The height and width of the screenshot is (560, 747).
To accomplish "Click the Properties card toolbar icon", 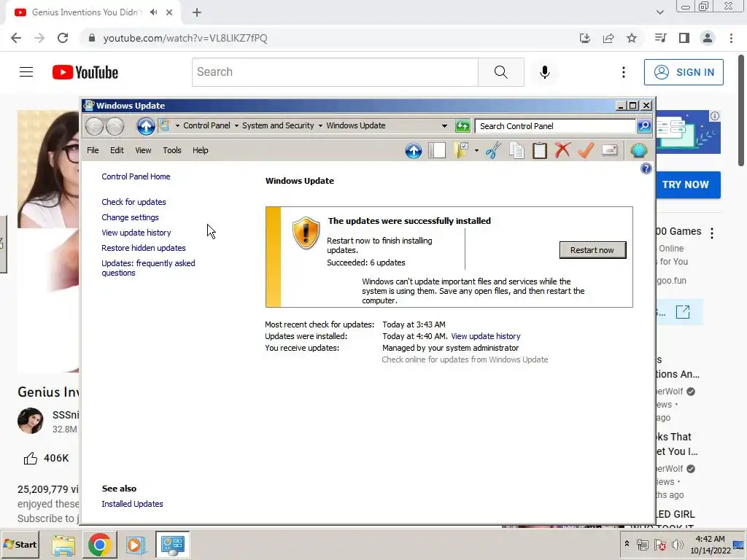I will (610, 150).
